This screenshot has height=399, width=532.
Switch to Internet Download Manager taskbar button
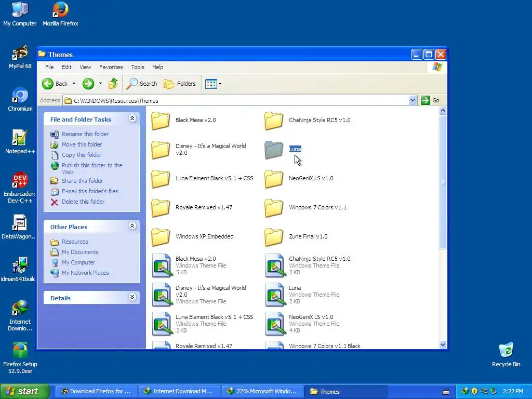point(180,391)
